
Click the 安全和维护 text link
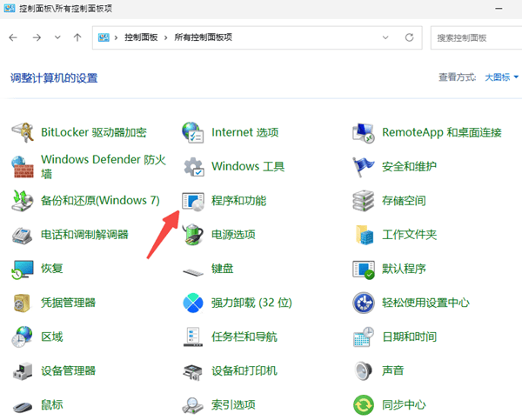pyautogui.click(x=410, y=166)
